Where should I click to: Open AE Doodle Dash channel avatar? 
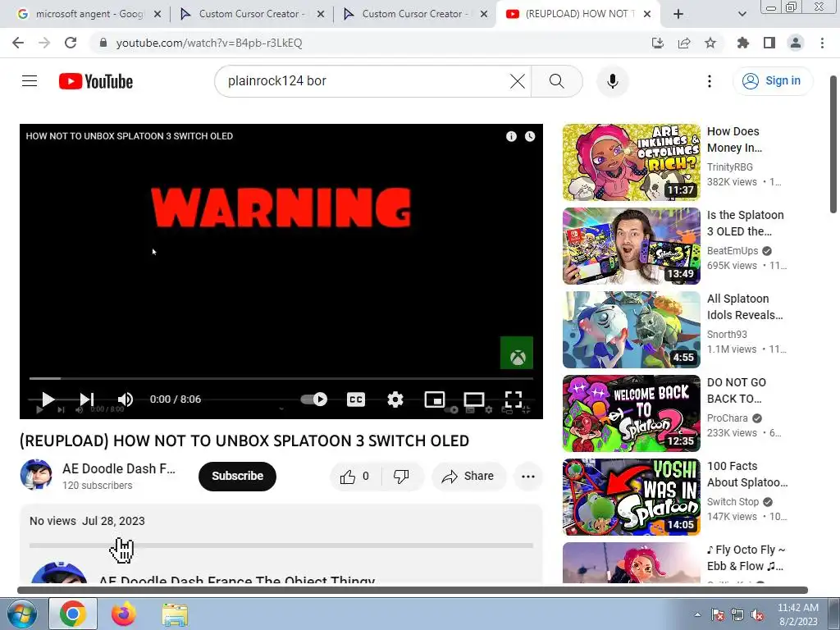(36, 475)
